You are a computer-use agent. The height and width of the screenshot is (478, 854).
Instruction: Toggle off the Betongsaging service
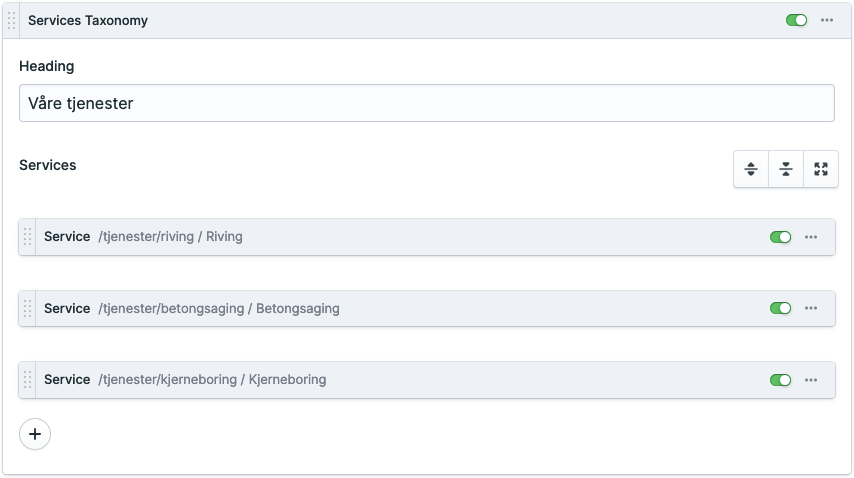(x=780, y=309)
